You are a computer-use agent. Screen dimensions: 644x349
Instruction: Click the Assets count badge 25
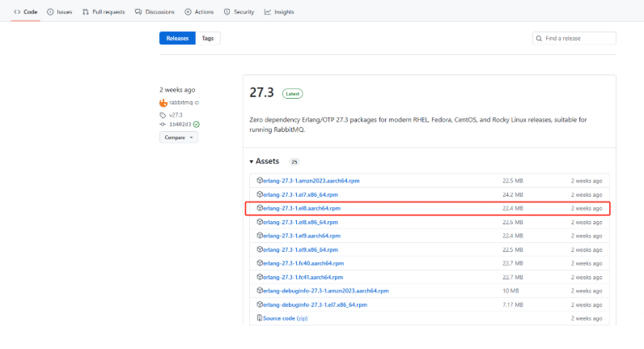294,162
